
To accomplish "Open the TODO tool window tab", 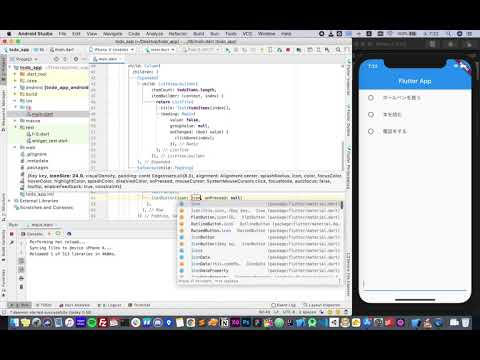I will tap(44, 305).
